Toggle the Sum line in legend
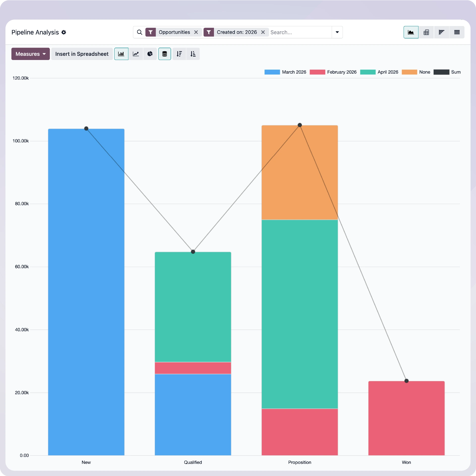476x476 pixels. tap(455, 72)
